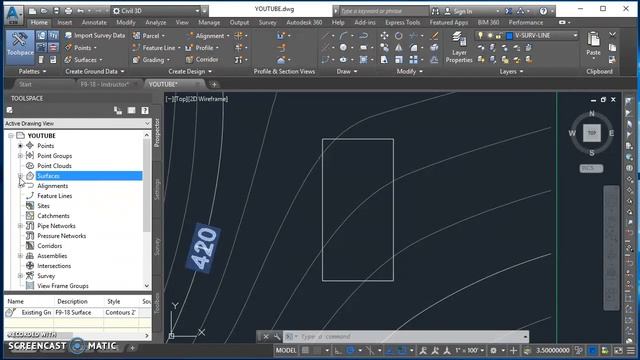Switch to the Insert ribbon tab

click(64, 22)
